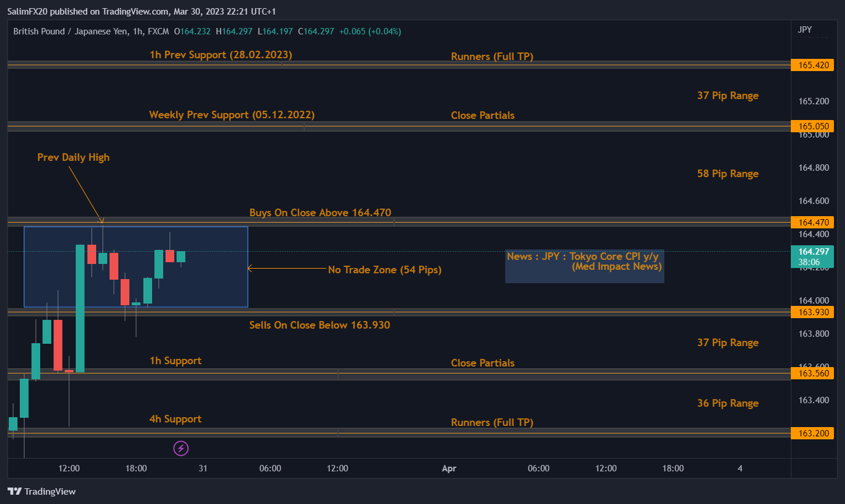845x504 pixels.
Task: Click the TradingView logo at bottom left
Action: 41,492
